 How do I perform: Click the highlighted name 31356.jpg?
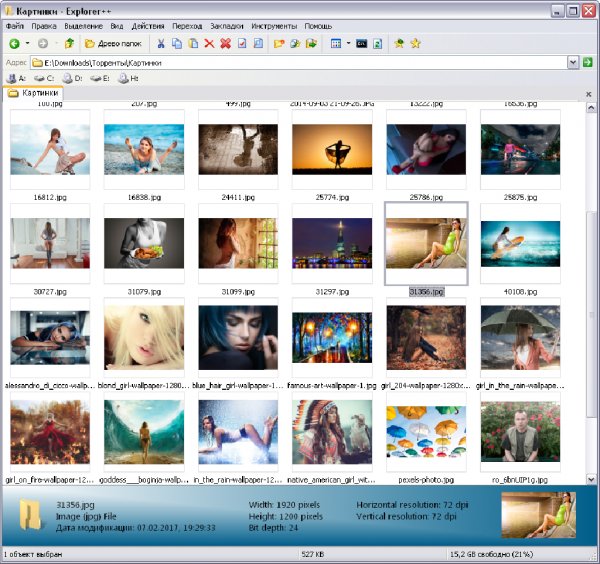pyautogui.click(x=426, y=292)
